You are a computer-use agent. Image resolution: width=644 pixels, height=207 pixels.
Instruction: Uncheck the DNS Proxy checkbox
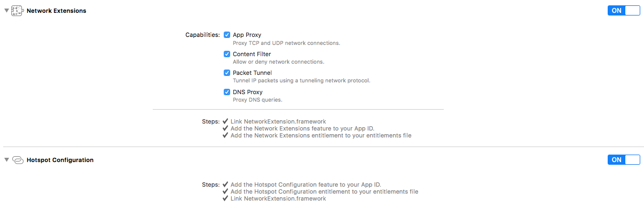click(227, 92)
